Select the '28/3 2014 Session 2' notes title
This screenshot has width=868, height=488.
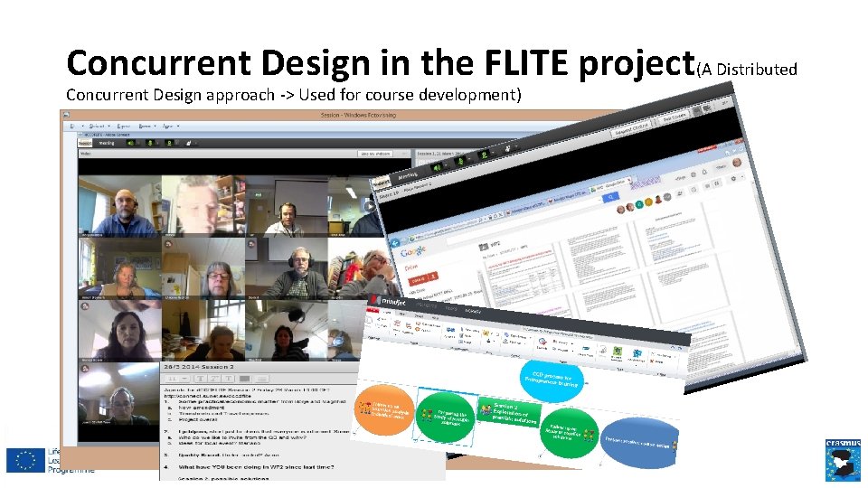coord(199,367)
